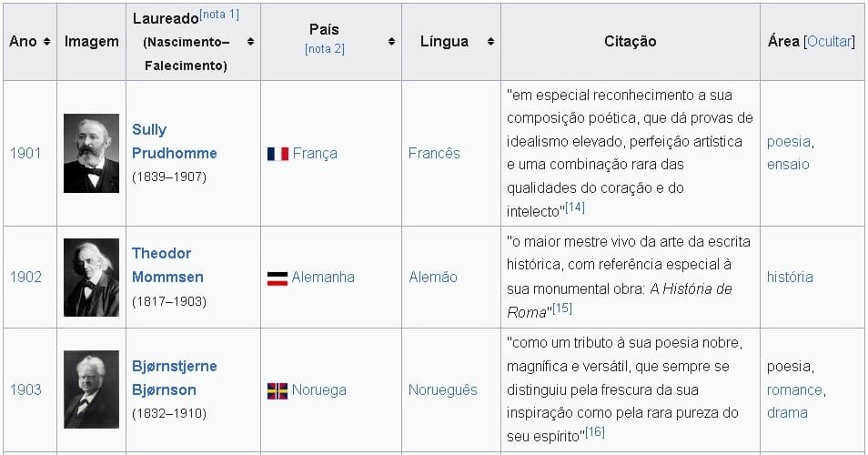Sort by Laureado column arrows
868x455 pixels.
[x=250, y=42]
